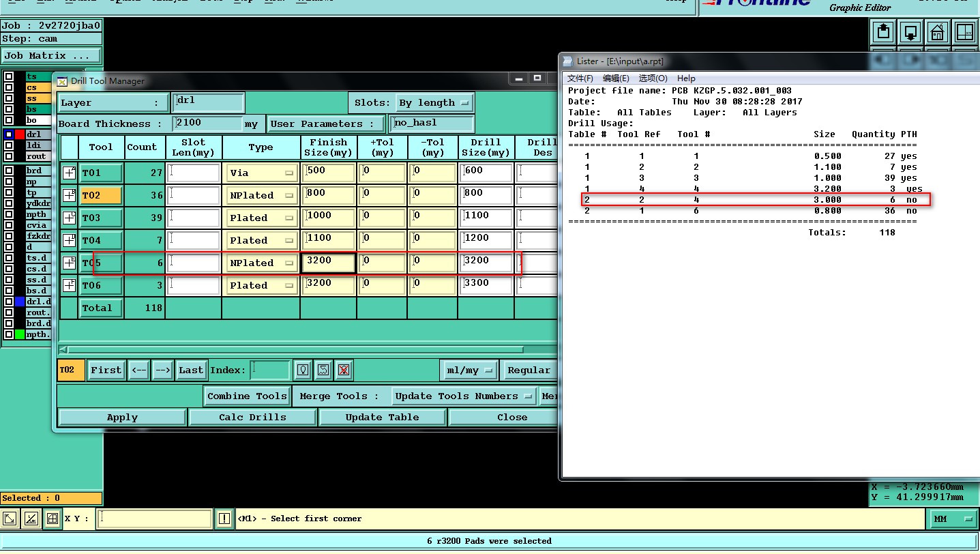Viewport: 980px width, 554px height.
Task: Click the T06 drill symbol plus icon
Action: pos(69,285)
